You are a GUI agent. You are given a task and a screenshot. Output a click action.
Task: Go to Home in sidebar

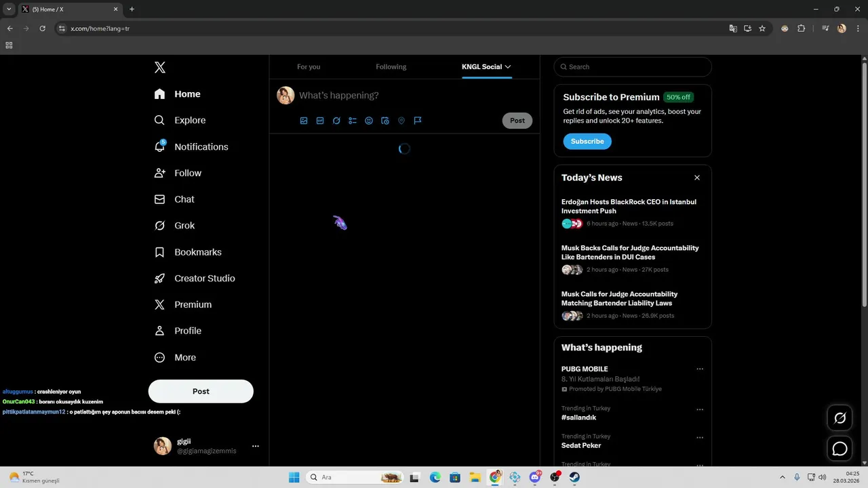click(177, 94)
